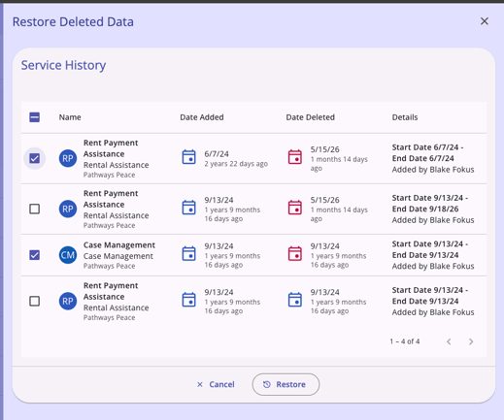Go to the next page of results
The image size is (504, 420).
coord(471,341)
